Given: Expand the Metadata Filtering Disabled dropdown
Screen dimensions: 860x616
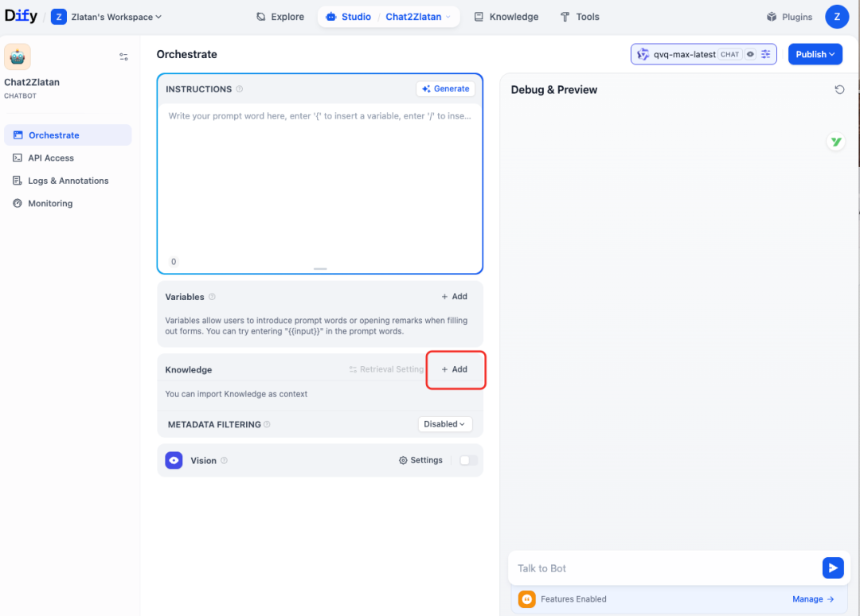Looking at the screenshot, I should 445,424.
